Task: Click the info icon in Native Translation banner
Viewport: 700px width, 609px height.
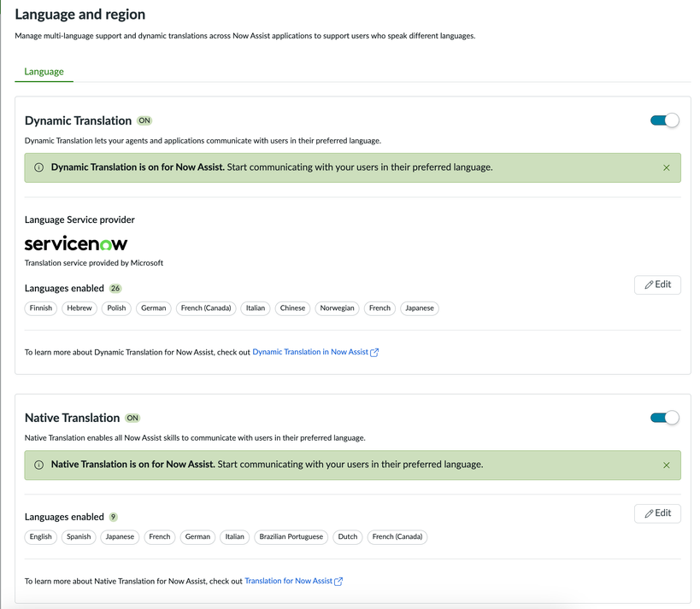Action: point(38,465)
